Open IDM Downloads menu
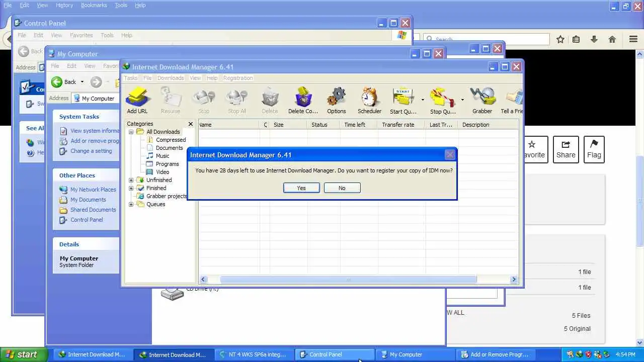This screenshot has width=644, height=362. (x=171, y=78)
